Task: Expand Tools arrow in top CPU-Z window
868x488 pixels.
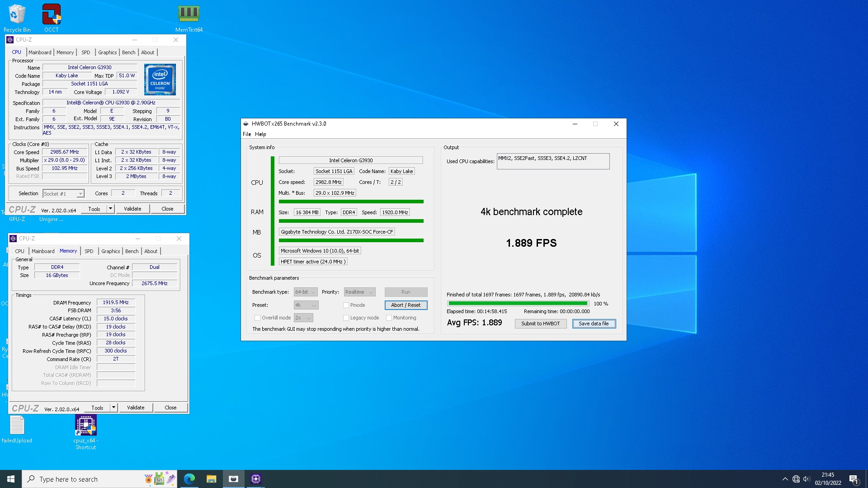Action: [x=110, y=209]
